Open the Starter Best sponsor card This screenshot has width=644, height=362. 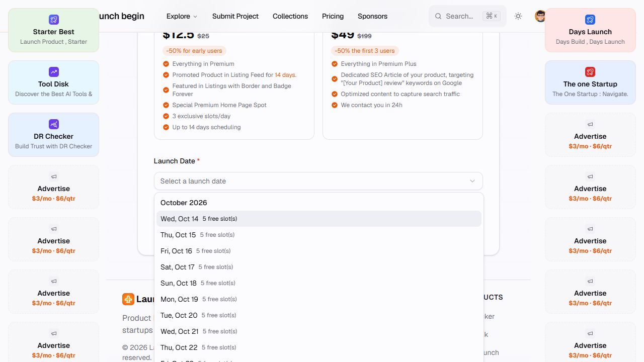pyautogui.click(x=54, y=30)
